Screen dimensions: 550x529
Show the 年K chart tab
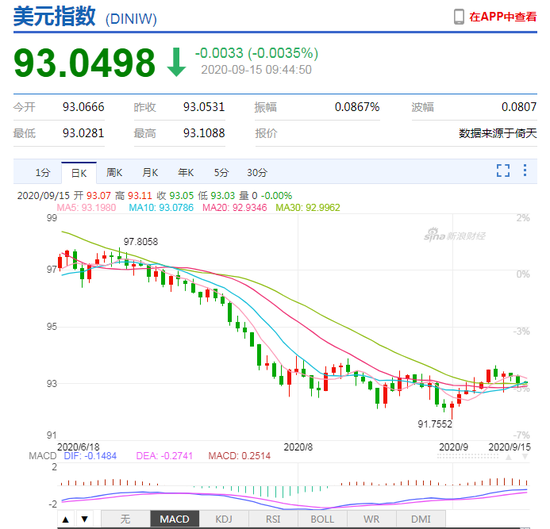[186, 173]
